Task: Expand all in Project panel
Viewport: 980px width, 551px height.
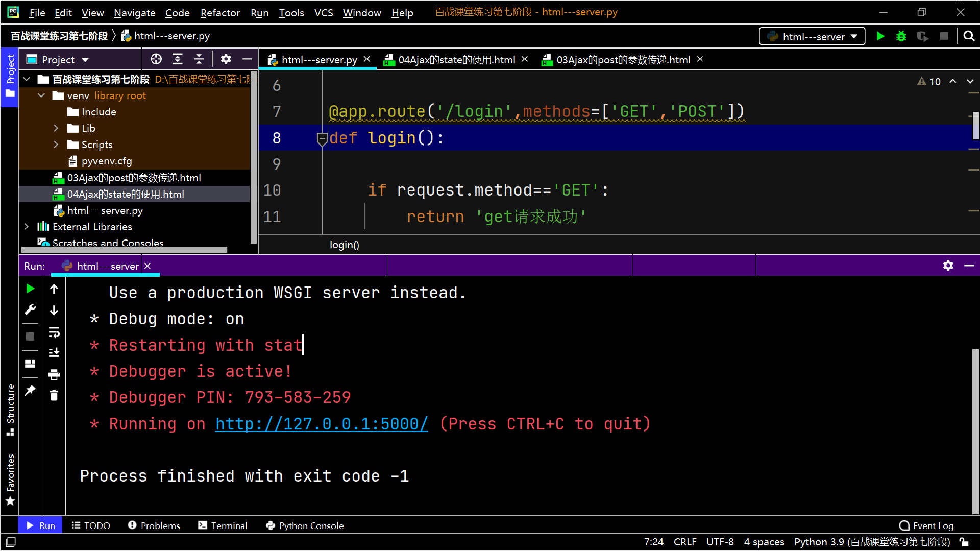Action: coord(178,59)
